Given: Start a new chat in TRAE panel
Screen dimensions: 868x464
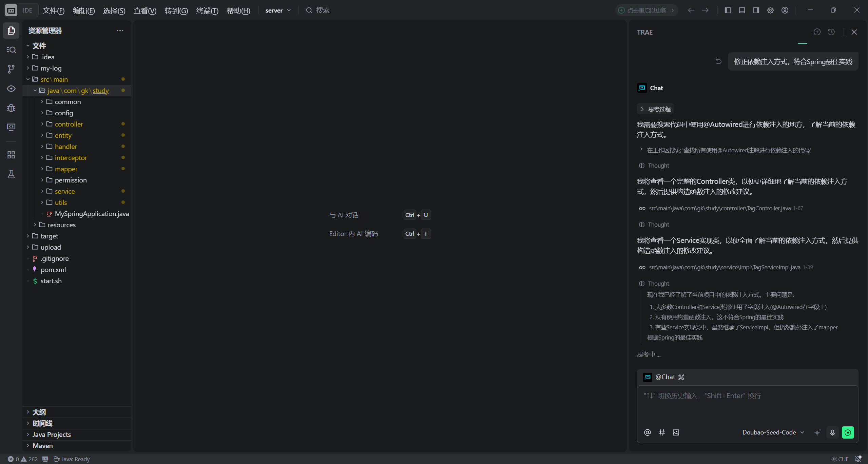Looking at the screenshot, I should click(x=817, y=32).
